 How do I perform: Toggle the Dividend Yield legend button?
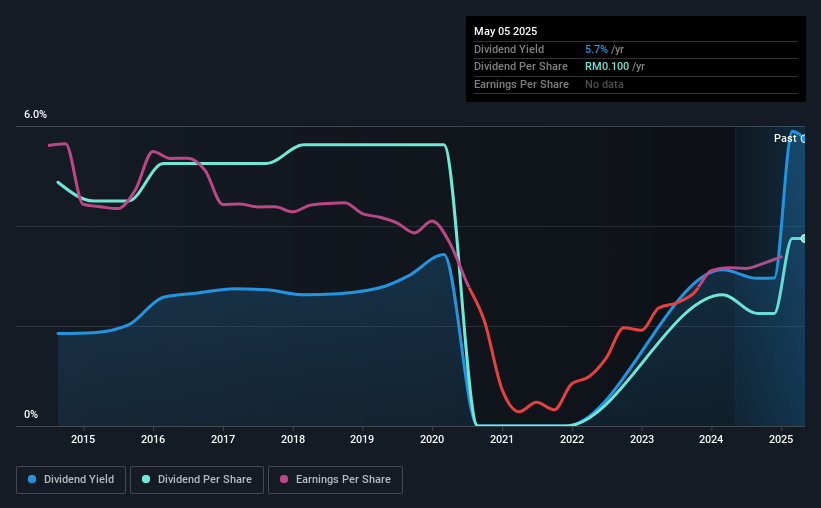[71, 480]
